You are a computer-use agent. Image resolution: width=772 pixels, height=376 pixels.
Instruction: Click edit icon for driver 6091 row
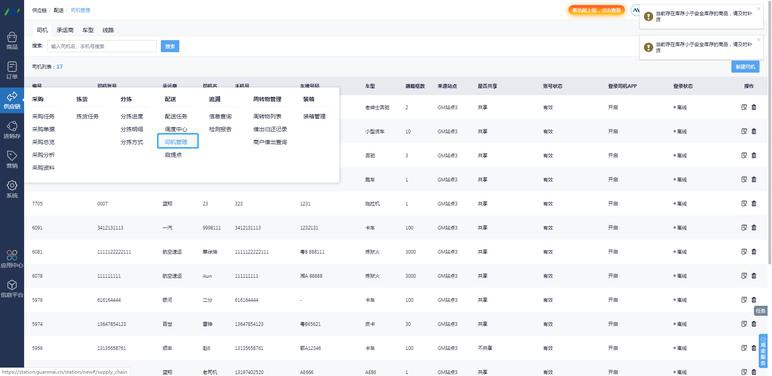(744, 227)
